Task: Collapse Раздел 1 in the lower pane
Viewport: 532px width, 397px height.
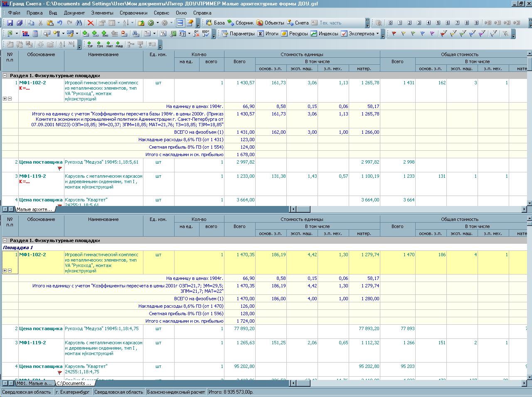Action: 5,240
